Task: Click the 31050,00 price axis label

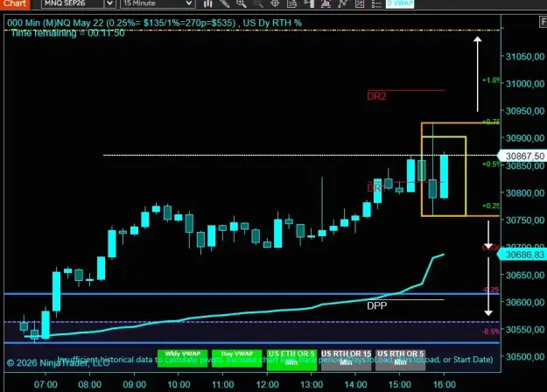Action: coord(525,57)
